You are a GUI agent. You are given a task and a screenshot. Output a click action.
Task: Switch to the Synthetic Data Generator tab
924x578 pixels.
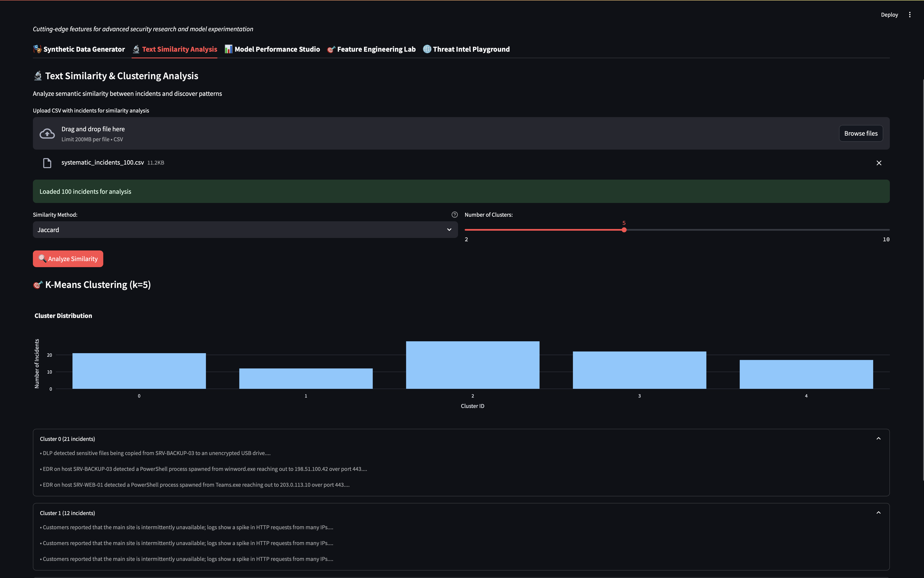79,49
